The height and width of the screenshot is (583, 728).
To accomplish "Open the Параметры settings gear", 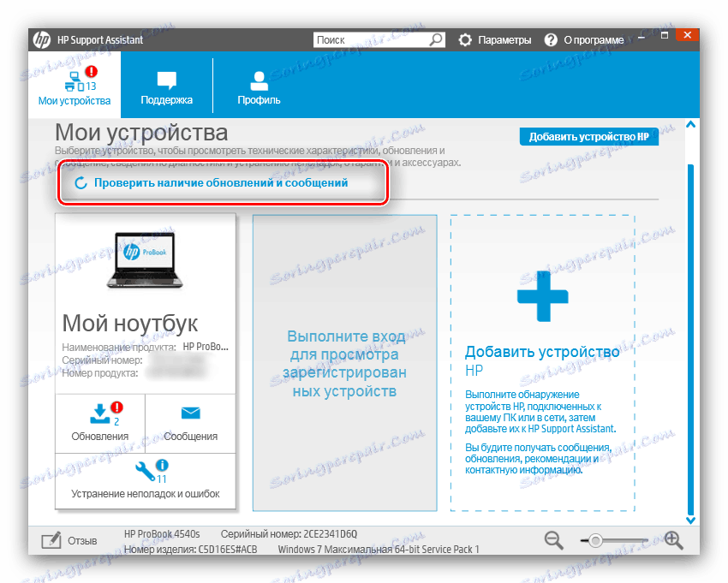I will point(463,39).
